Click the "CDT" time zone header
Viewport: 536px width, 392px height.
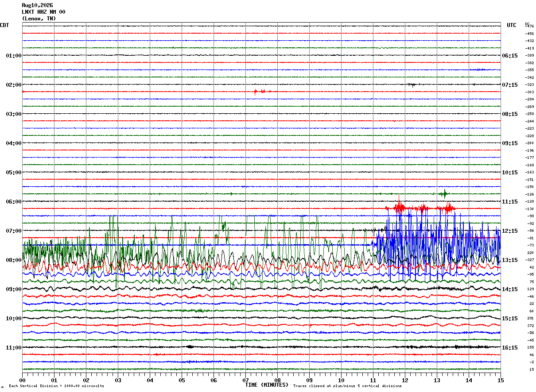tap(4, 25)
